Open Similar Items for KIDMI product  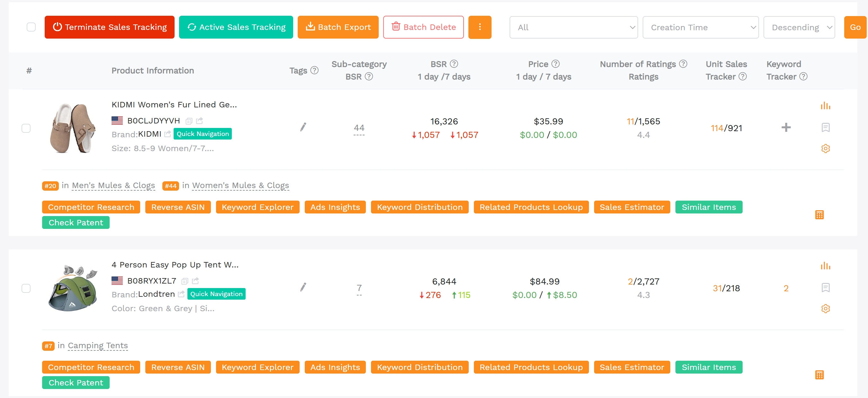coord(709,207)
